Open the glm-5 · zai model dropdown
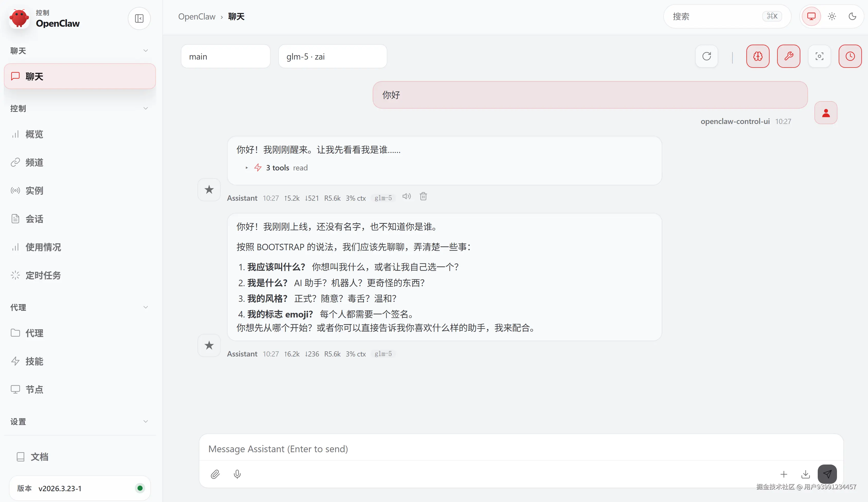 click(332, 56)
